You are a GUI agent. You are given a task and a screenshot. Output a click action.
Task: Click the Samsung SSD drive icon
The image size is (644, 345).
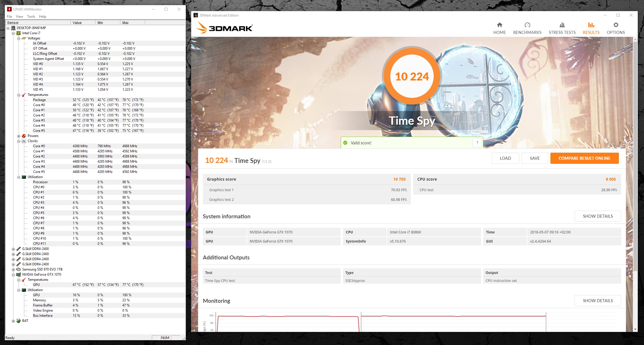pos(19,269)
